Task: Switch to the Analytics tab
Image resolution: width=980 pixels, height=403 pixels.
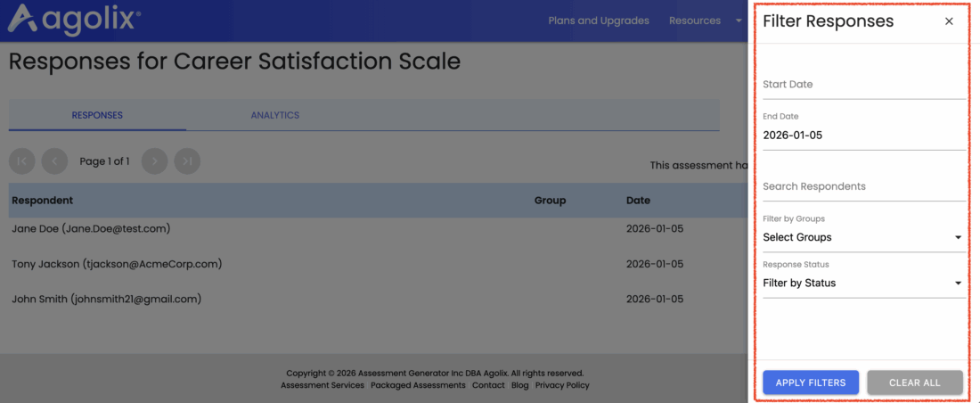Action: 274,115
